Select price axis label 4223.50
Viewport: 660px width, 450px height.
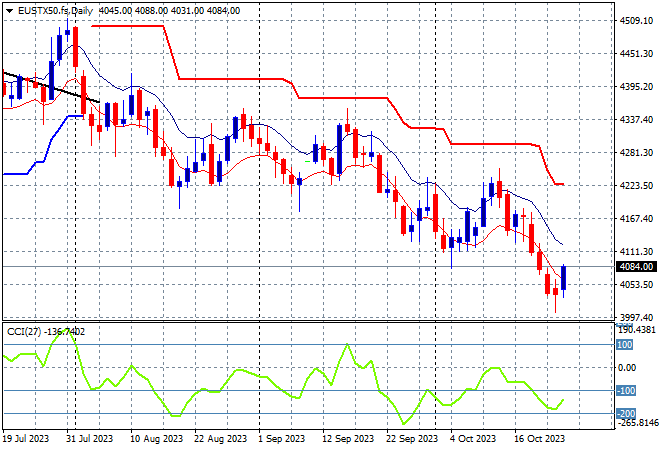click(x=636, y=186)
